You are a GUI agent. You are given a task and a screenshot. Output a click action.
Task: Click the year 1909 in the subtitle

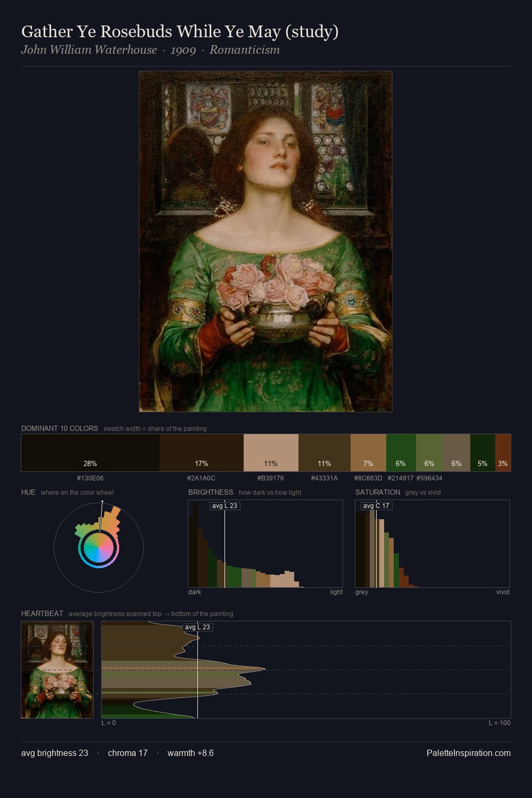pyautogui.click(x=184, y=50)
